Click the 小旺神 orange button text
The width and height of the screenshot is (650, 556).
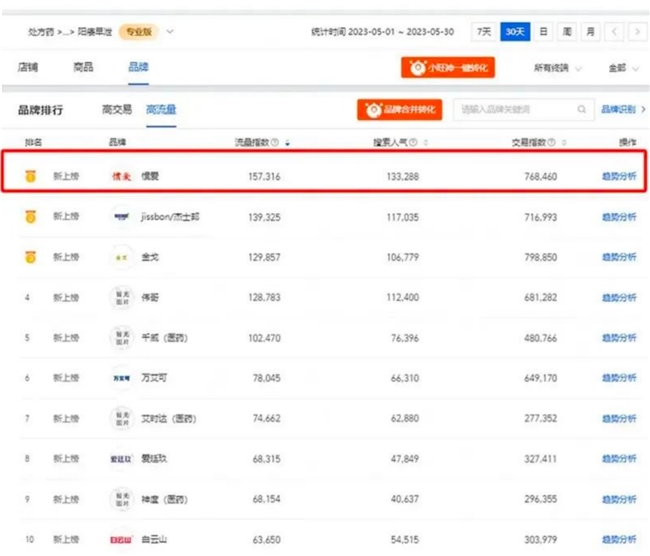[458, 68]
